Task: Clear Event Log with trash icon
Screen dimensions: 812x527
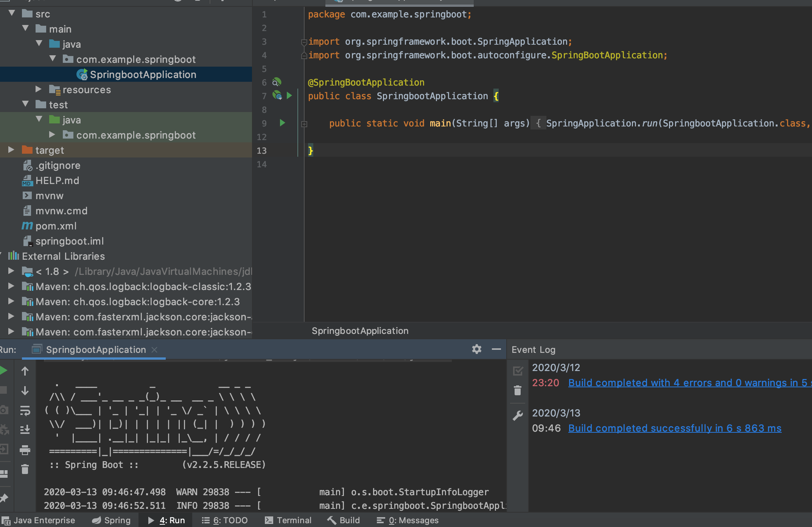Action: (x=518, y=390)
